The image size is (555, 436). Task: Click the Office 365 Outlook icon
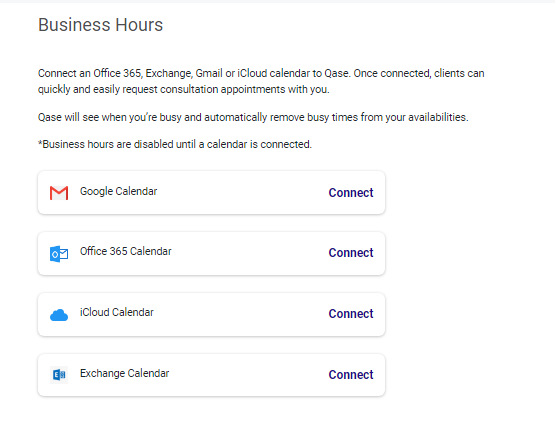[x=59, y=254]
